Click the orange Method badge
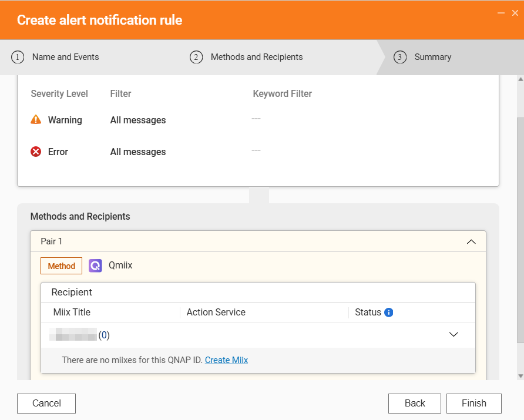 [61, 266]
